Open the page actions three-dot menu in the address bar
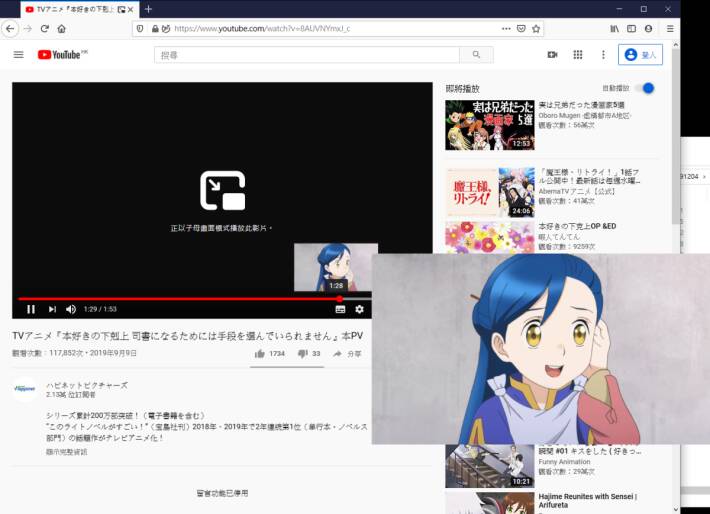Viewport: 710px width, 514px height. tap(506, 29)
